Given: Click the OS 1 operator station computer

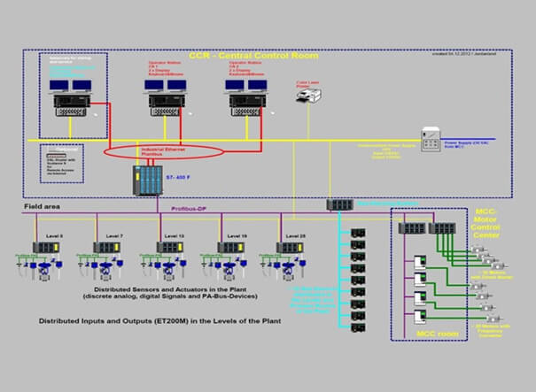Looking at the screenshot, I should click(x=167, y=101).
